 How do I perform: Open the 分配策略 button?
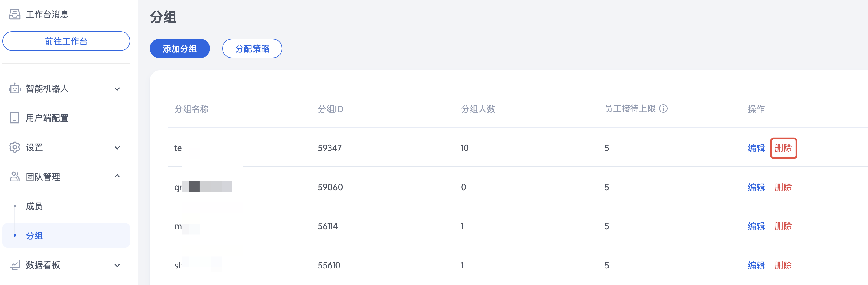pos(252,48)
